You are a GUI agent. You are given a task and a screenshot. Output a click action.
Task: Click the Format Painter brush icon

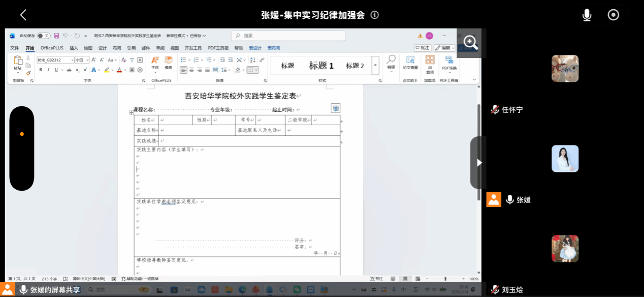tap(28, 73)
